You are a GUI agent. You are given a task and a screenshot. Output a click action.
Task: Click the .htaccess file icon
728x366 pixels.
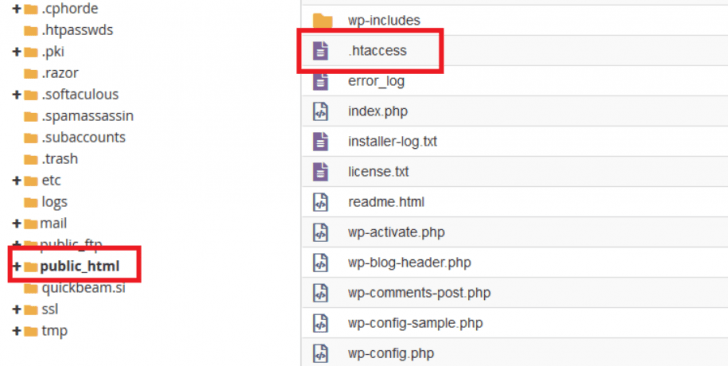pos(320,51)
